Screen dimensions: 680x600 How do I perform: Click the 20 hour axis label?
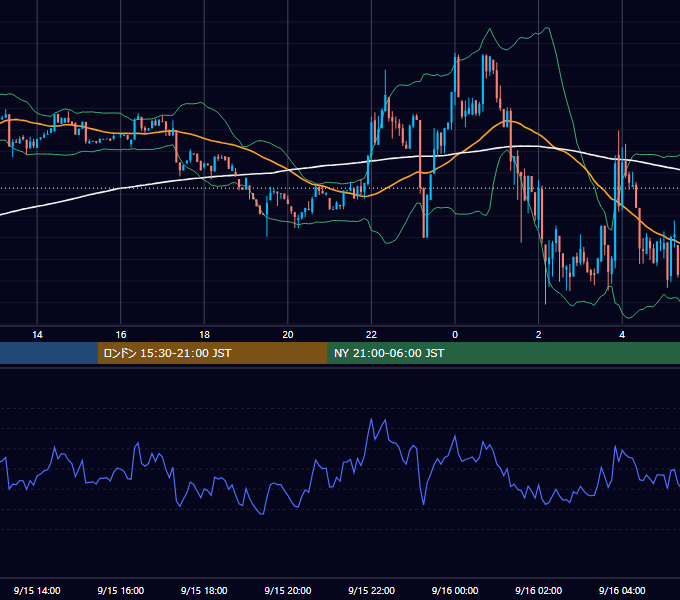pos(288,334)
